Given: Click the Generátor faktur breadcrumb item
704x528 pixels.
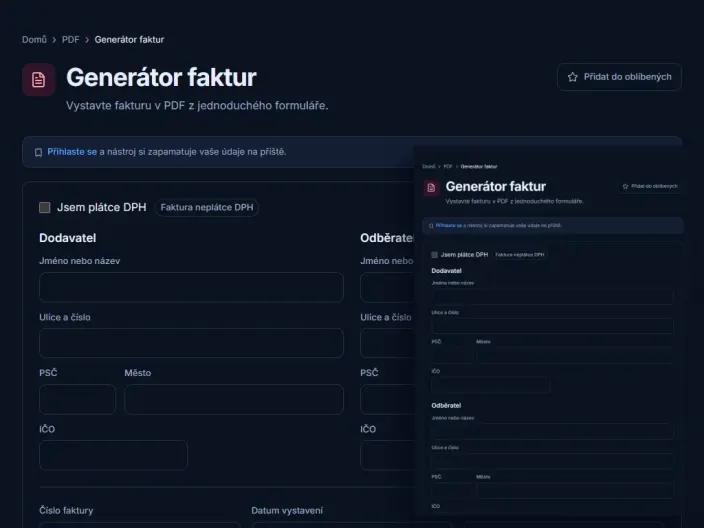Looking at the screenshot, I should [x=129, y=40].
